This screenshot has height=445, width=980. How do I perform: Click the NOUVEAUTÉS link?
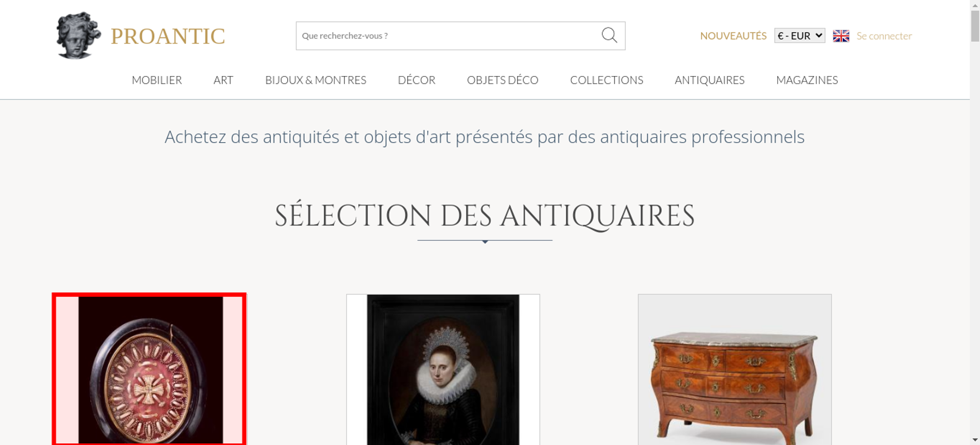733,36
